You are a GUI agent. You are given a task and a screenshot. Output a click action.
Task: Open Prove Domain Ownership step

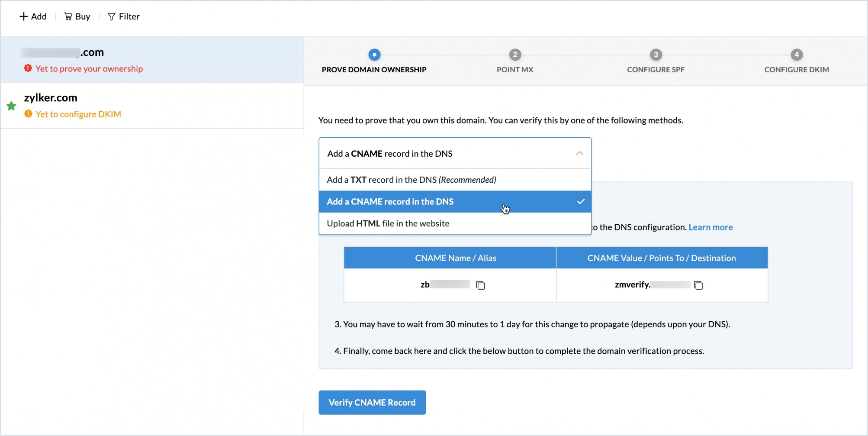click(374, 69)
